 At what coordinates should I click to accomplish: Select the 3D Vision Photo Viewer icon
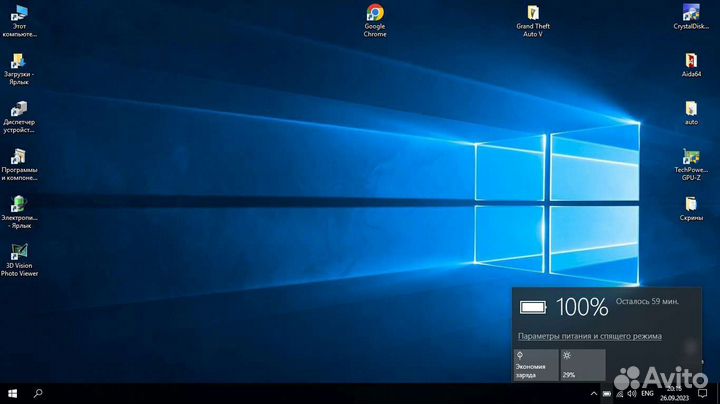pos(19,261)
